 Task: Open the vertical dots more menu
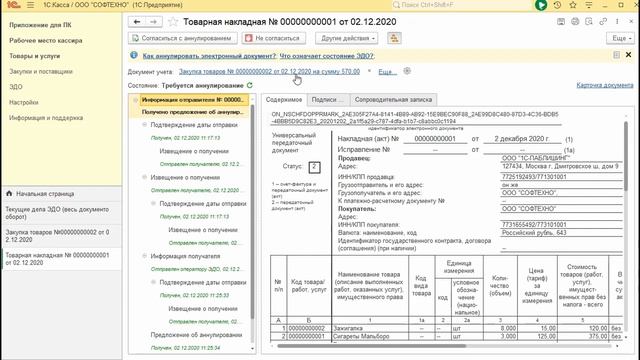pos(617,22)
